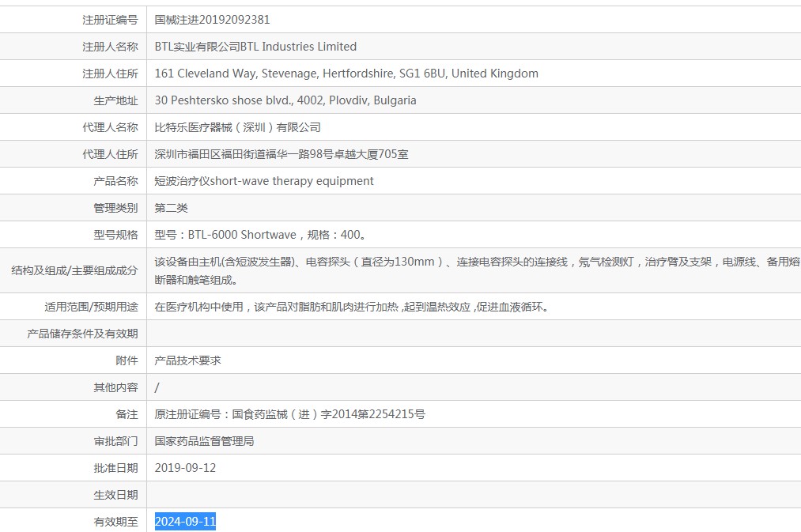Click the label 产品名称
The width and height of the screenshot is (801, 532).
point(116,181)
